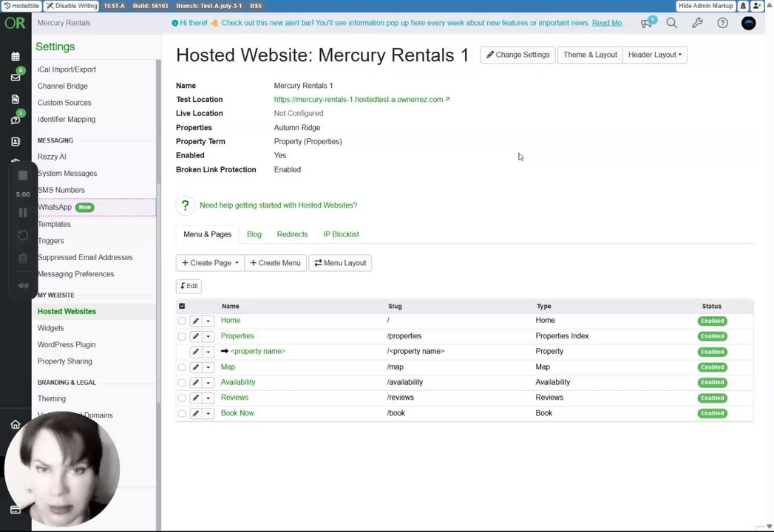Click the Change Settings button
The height and width of the screenshot is (532, 774).
(517, 55)
